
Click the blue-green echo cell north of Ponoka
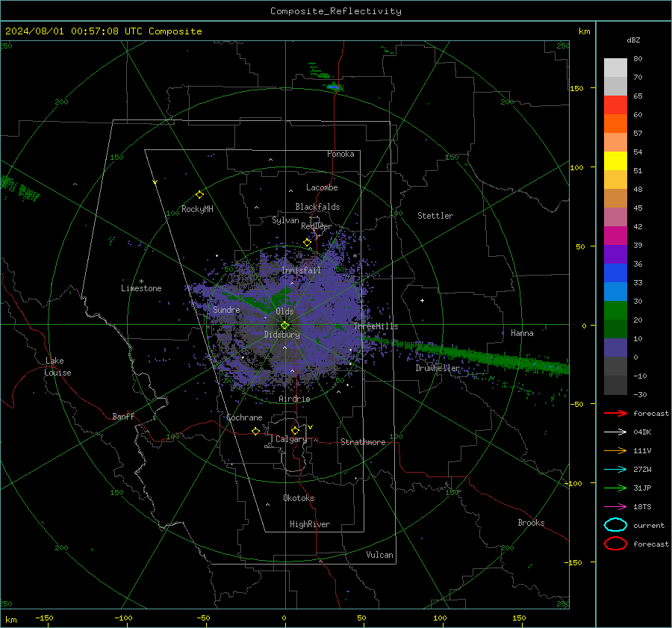click(334, 87)
